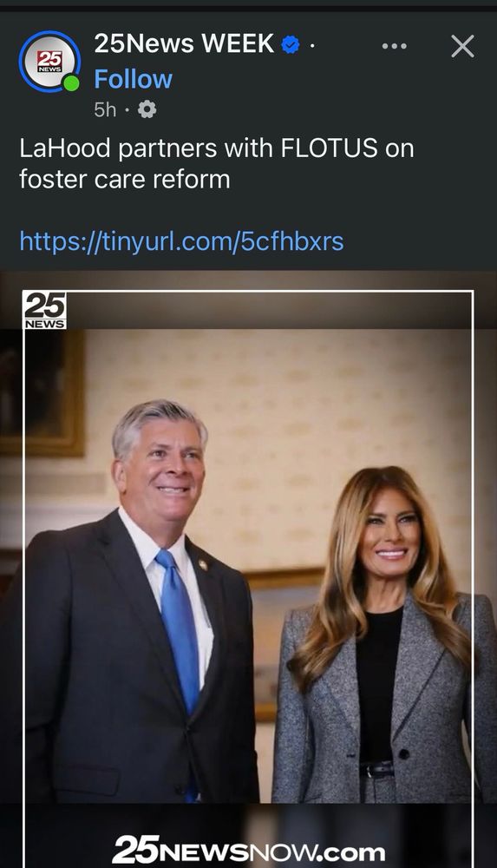
Task: Tap the LaHood foster care reform caption
Action: pos(216,164)
